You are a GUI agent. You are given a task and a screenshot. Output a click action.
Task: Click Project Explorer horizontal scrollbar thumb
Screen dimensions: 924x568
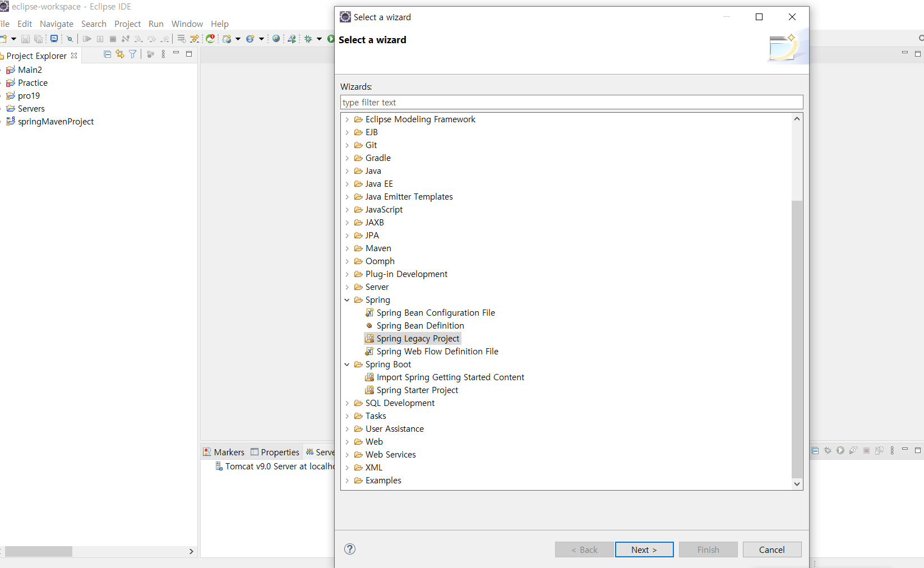point(39,551)
